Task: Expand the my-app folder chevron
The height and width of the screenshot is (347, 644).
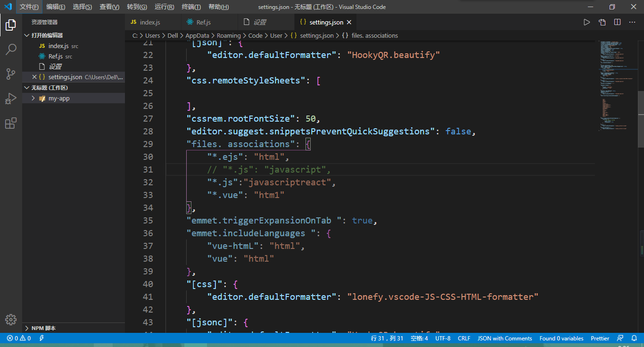Action: (x=33, y=98)
